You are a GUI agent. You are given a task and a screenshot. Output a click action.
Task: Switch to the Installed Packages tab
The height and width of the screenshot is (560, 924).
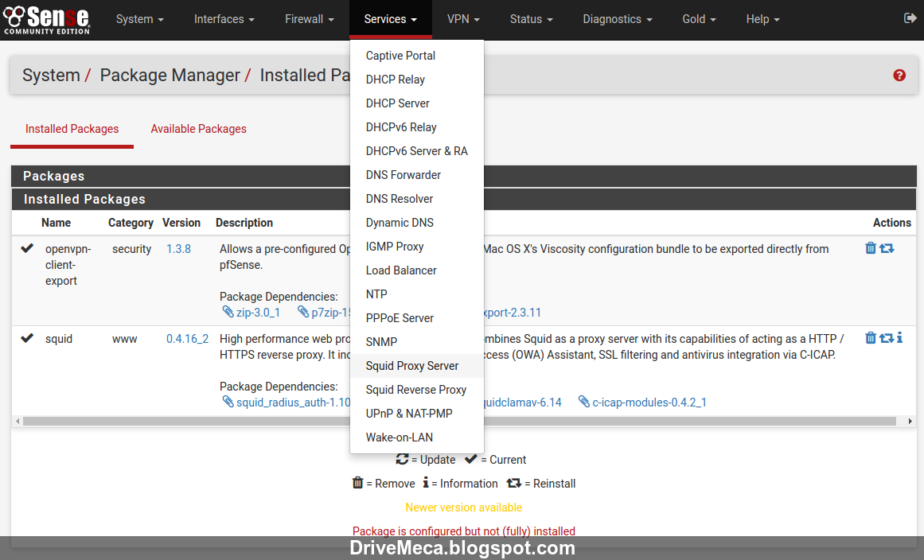(72, 128)
